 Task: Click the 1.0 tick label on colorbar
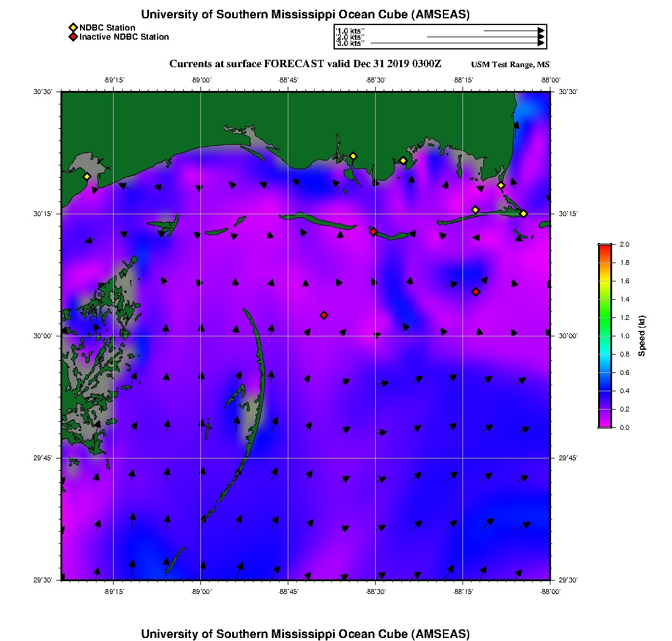click(x=624, y=336)
